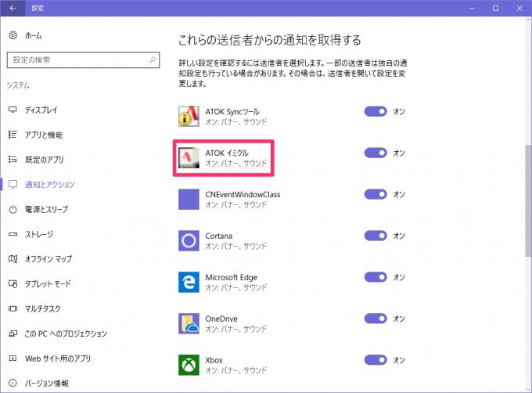Open Cortana notification details
Screen dimensions: 532x393
point(224,240)
